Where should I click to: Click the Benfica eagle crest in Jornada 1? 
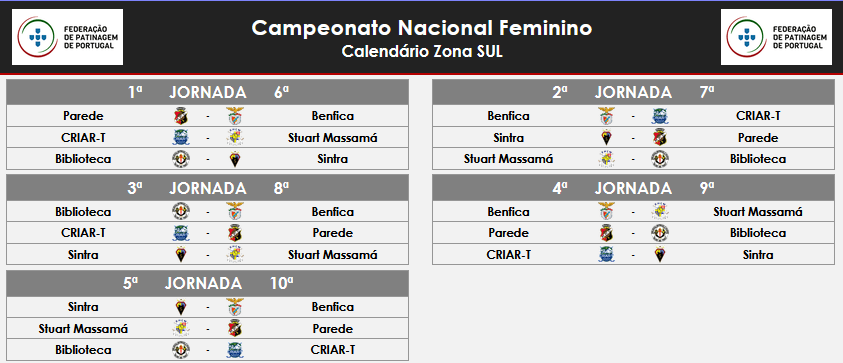point(235,116)
